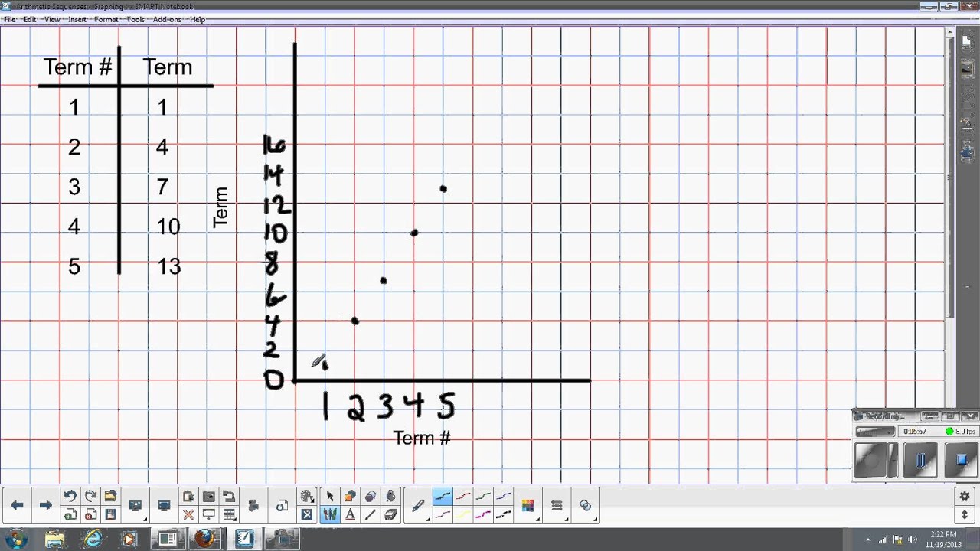The width and height of the screenshot is (980, 551).
Task: Go to previous page with back arrow
Action: pyautogui.click(x=18, y=505)
